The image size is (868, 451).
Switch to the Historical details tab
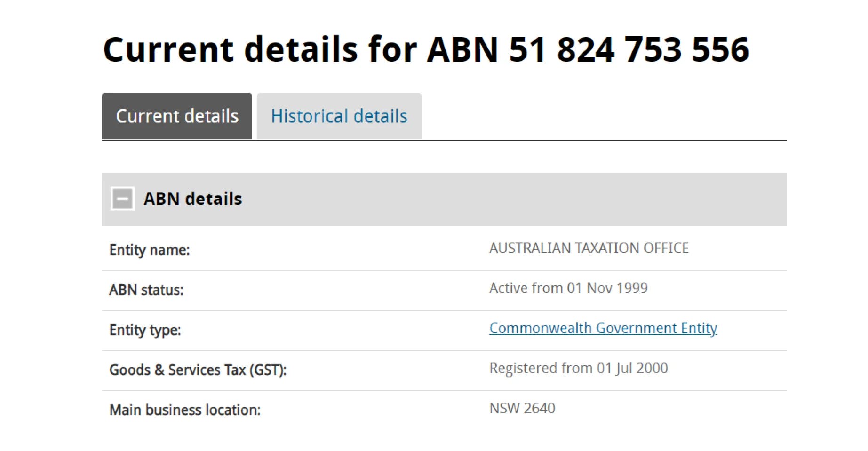tap(339, 116)
